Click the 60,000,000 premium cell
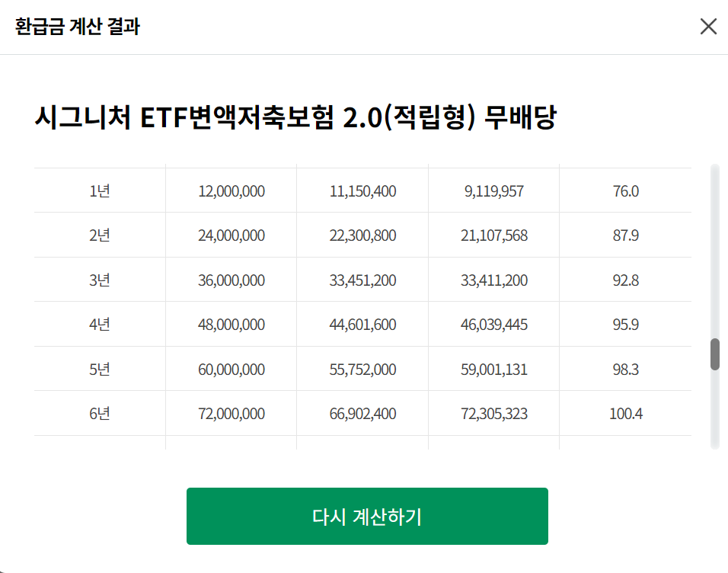The image size is (728, 573). (x=231, y=370)
